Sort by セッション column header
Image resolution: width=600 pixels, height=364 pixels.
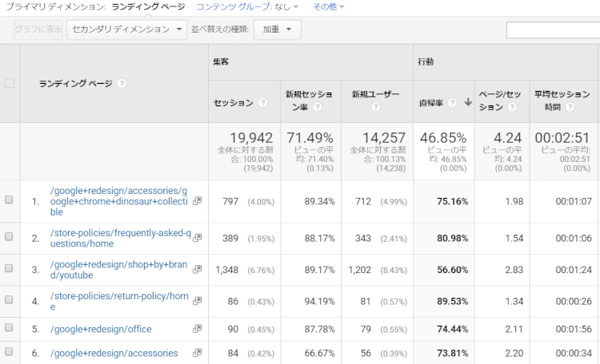click(233, 103)
